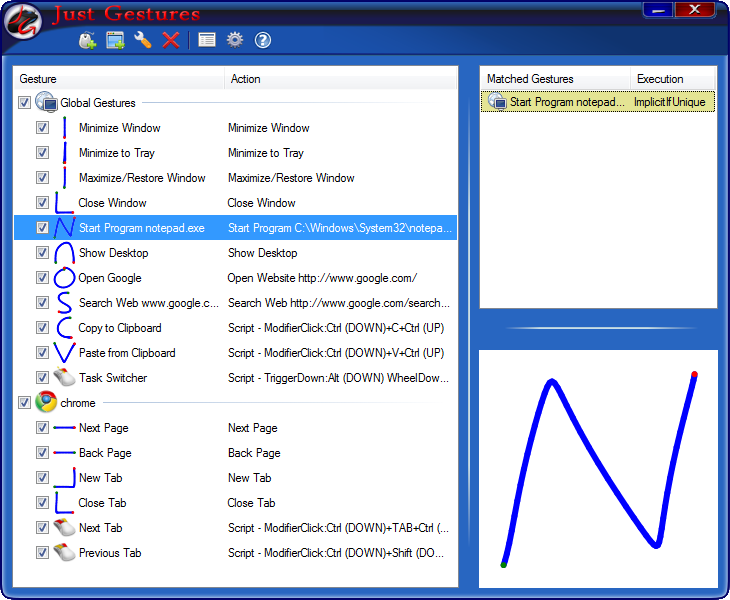Open the gear settings icon
Screen dimensions: 730x600
(x=235, y=40)
